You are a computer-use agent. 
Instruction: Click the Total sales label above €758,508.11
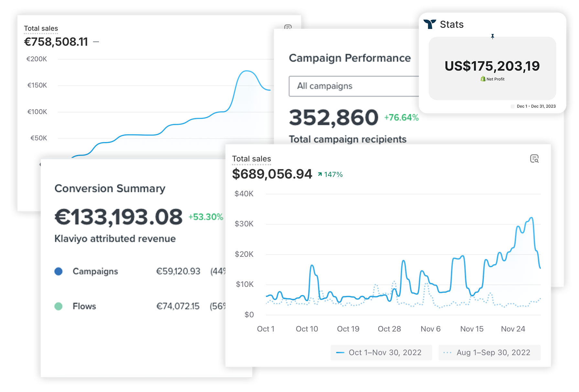41,28
